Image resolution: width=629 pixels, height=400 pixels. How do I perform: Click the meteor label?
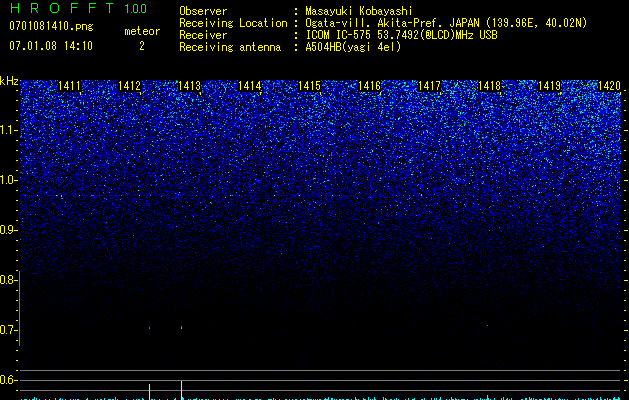coord(142,31)
